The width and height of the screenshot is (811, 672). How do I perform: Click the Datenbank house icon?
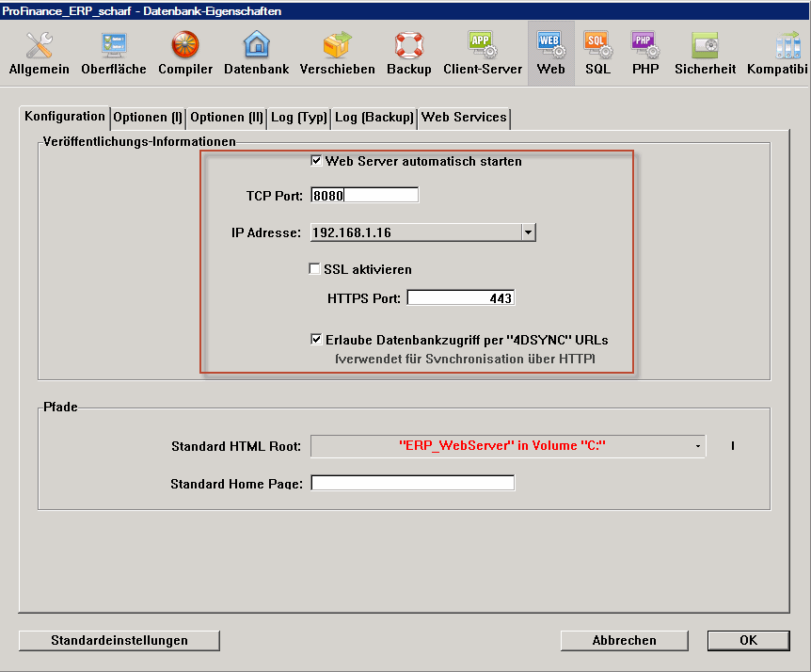pos(257,53)
